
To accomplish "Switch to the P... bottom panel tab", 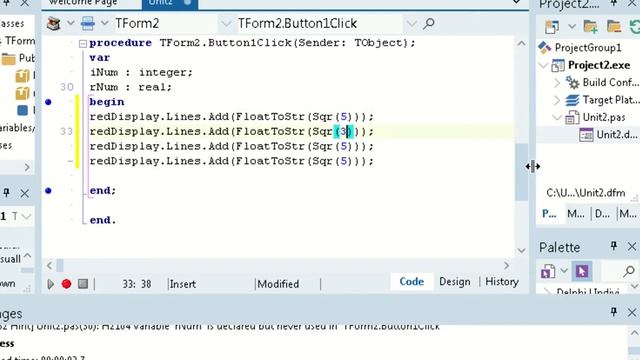I will pyautogui.click(x=549, y=213).
